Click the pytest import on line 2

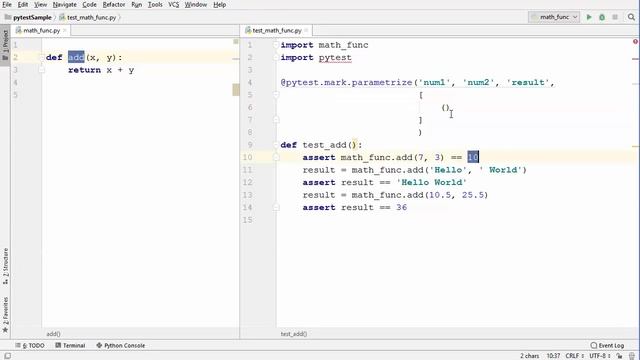click(x=335, y=58)
